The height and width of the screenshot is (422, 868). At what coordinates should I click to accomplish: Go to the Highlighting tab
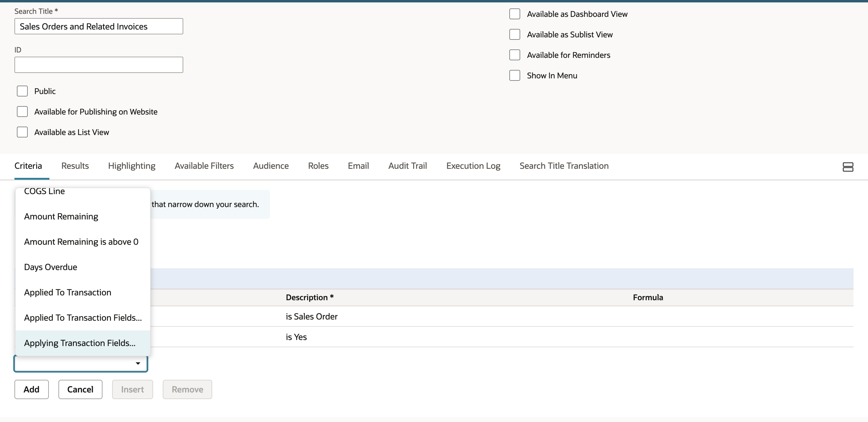(132, 166)
